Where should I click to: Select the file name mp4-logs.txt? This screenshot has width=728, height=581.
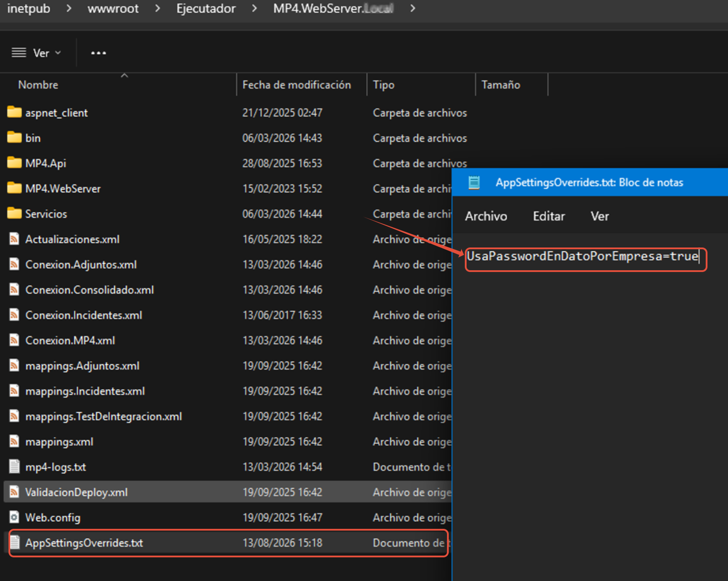[56, 467]
